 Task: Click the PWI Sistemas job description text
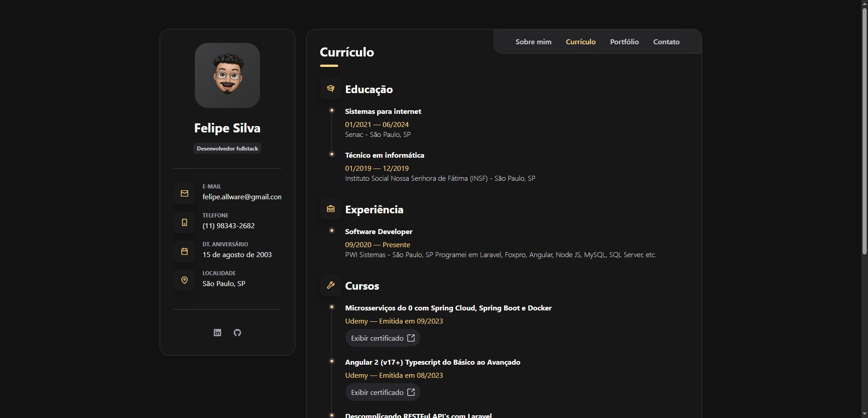pos(500,254)
